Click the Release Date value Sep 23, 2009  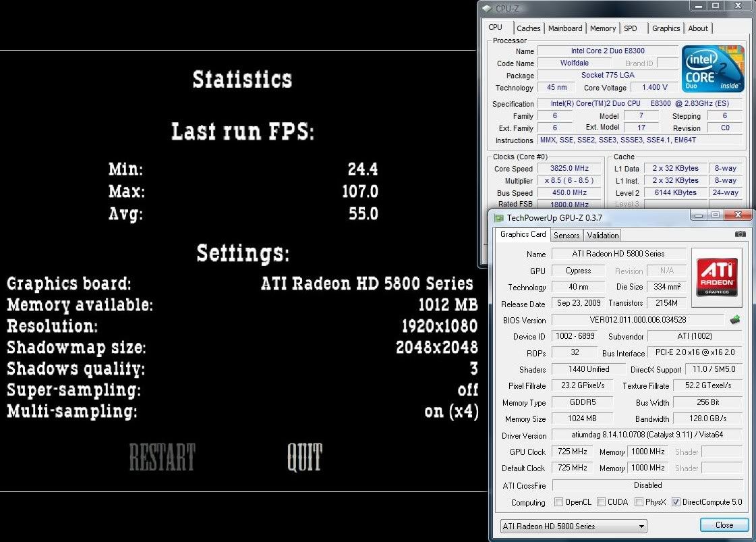pos(578,303)
